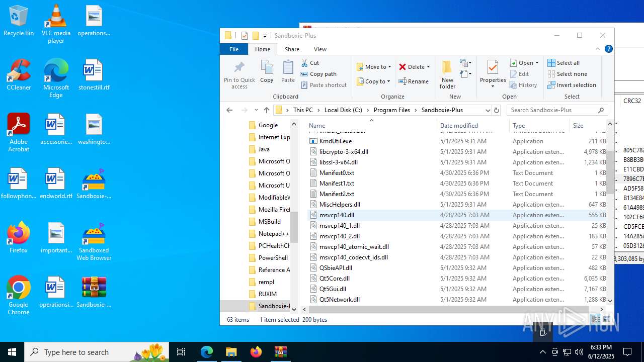Click Copy path command

tap(318, 74)
